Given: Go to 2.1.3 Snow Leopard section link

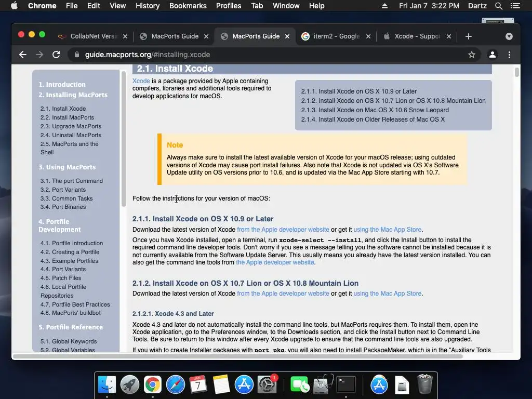Looking at the screenshot, I should [375, 110].
